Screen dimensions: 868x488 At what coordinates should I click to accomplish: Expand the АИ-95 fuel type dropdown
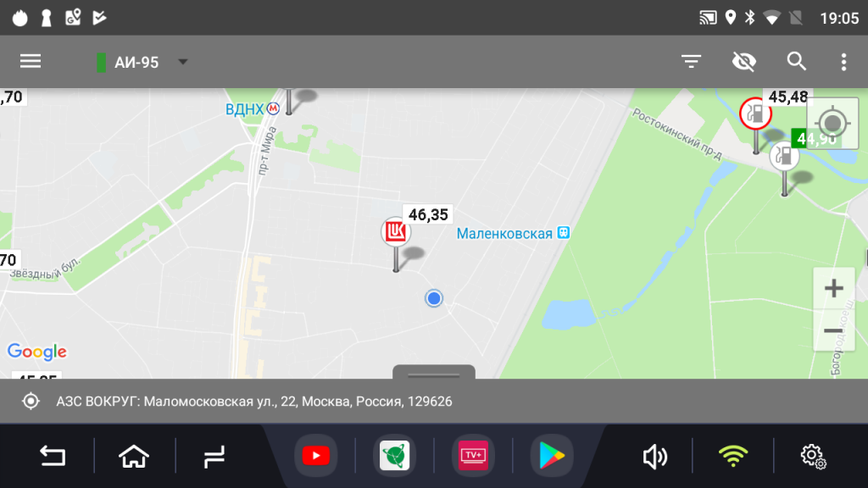pyautogui.click(x=142, y=62)
